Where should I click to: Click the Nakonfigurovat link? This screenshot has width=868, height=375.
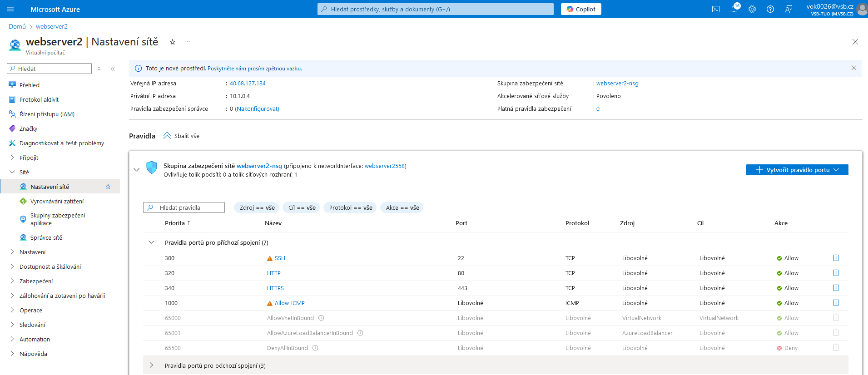[257, 109]
